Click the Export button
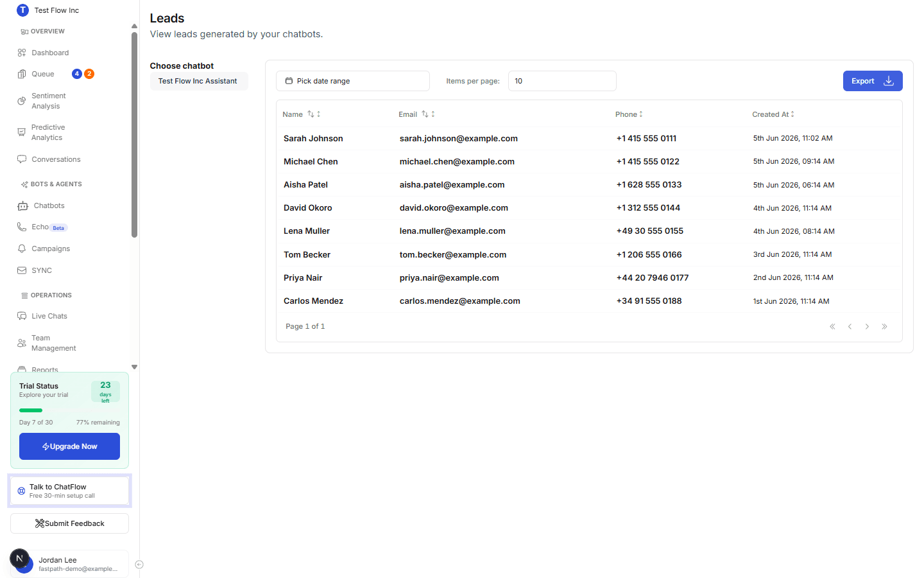 [873, 81]
